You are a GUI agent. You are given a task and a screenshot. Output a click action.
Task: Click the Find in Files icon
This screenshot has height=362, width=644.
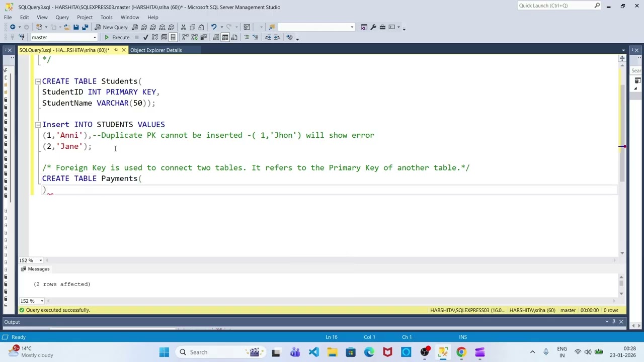tap(272, 27)
